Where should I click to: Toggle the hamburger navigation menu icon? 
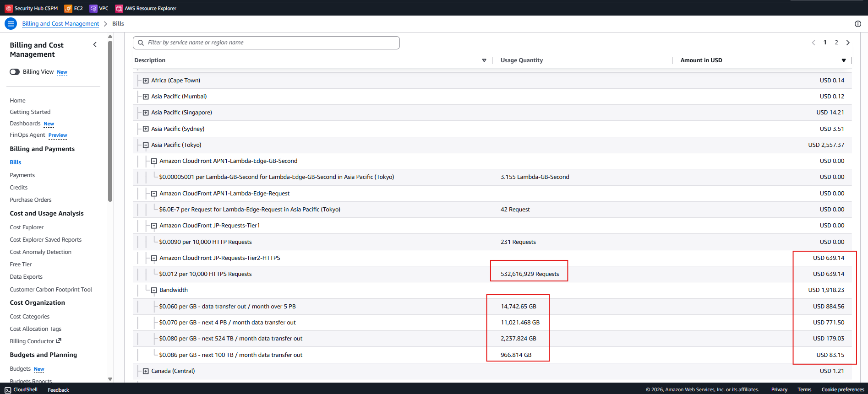[11, 24]
